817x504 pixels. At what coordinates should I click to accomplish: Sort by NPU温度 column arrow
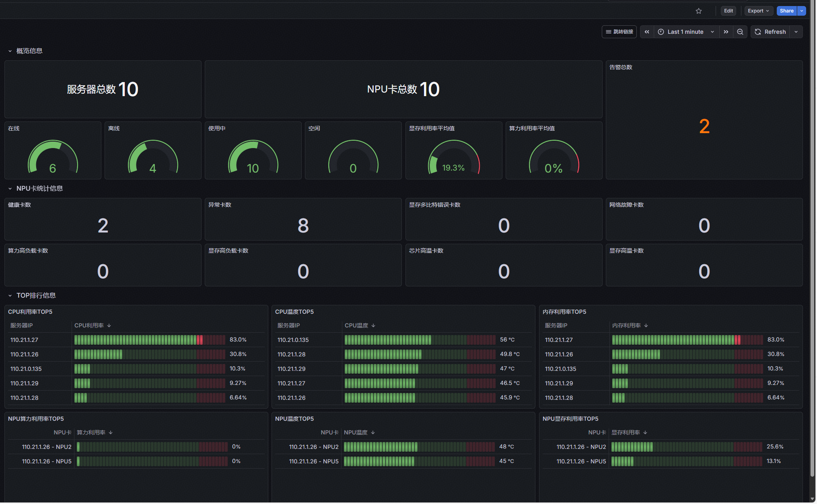point(373,432)
